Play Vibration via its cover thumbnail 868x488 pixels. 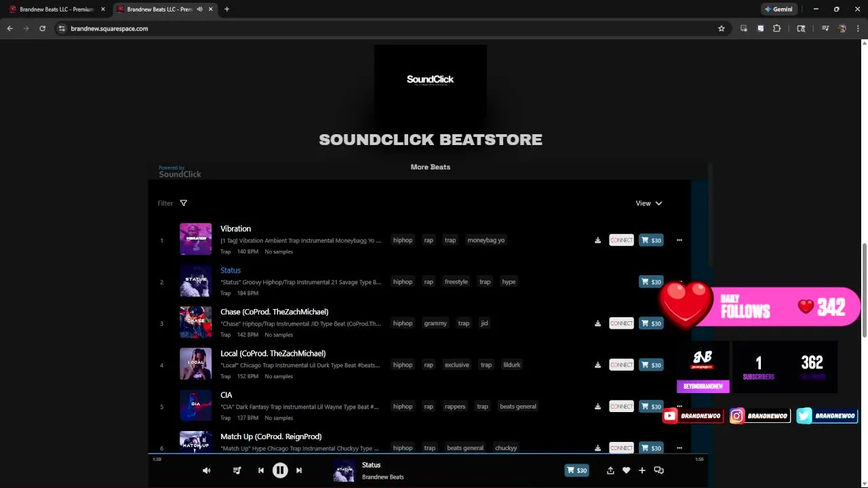coord(195,239)
